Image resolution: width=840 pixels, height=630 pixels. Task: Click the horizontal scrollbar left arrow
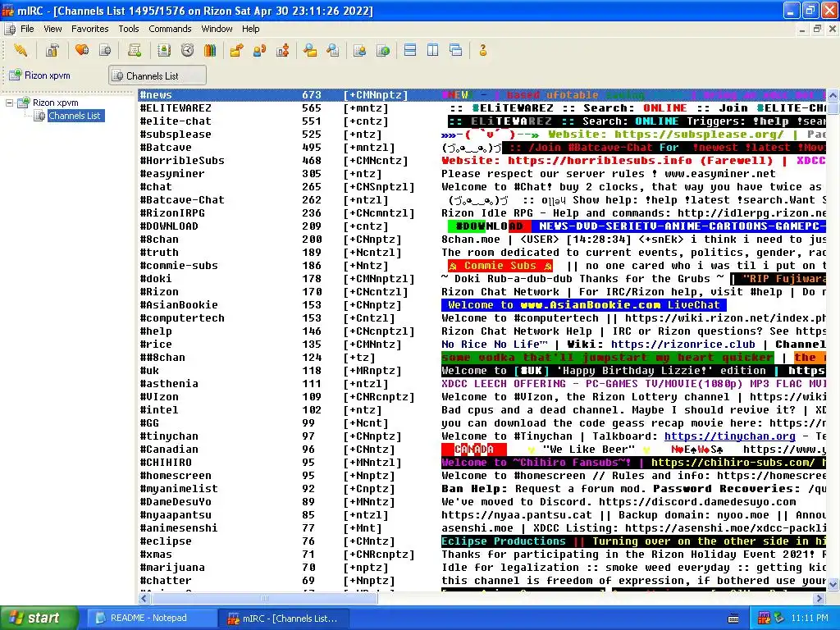click(x=144, y=598)
